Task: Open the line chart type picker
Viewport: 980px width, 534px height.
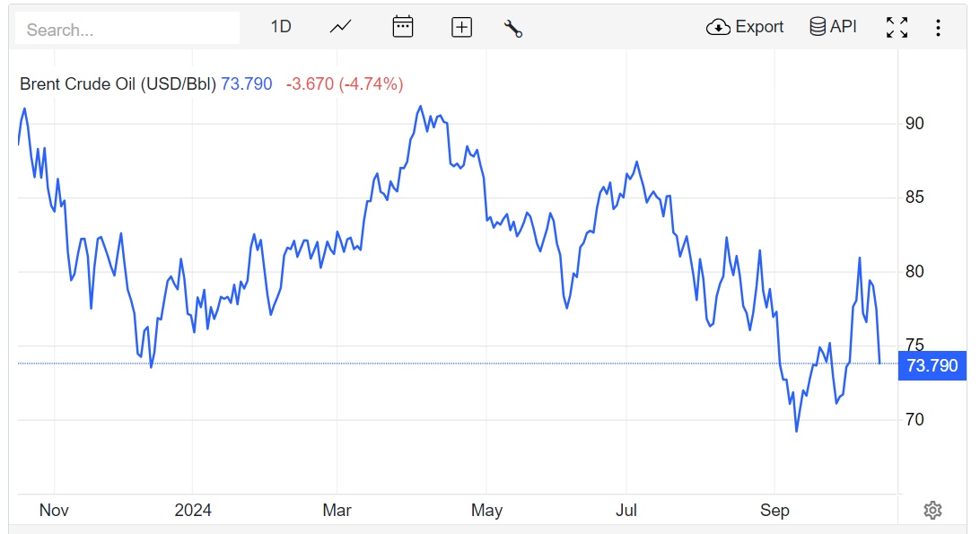Action: tap(340, 27)
